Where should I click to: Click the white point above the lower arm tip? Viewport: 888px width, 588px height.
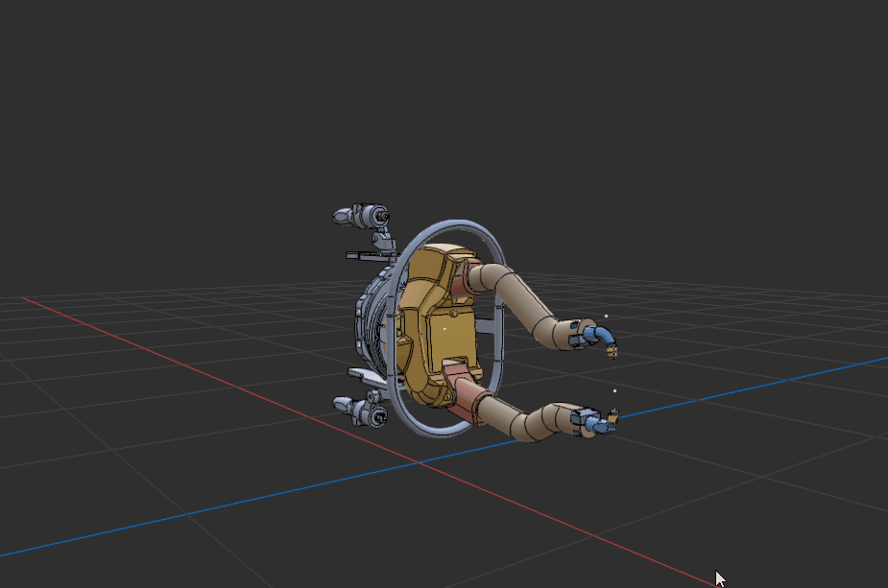coord(613,391)
